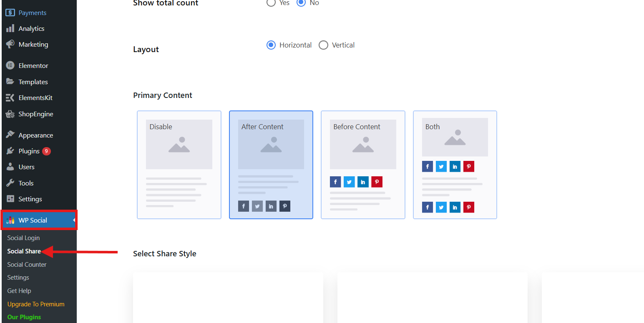The width and height of the screenshot is (644, 323).
Task: Click Facebook icon in After Content card
Action: click(x=244, y=206)
